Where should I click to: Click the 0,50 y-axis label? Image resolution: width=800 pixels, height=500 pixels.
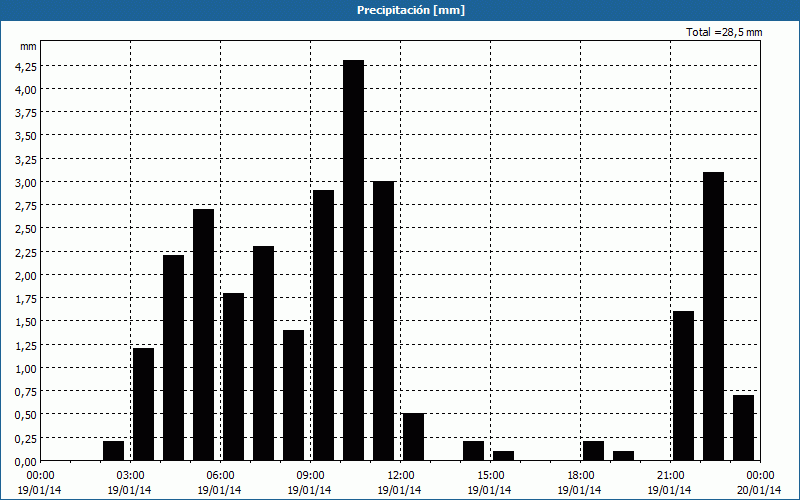(x=26, y=414)
